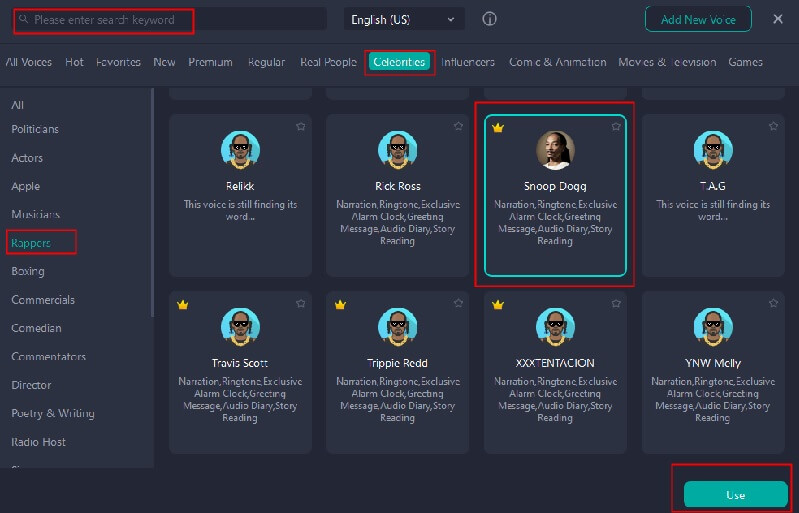Click the Relikk name label

click(x=240, y=186)
